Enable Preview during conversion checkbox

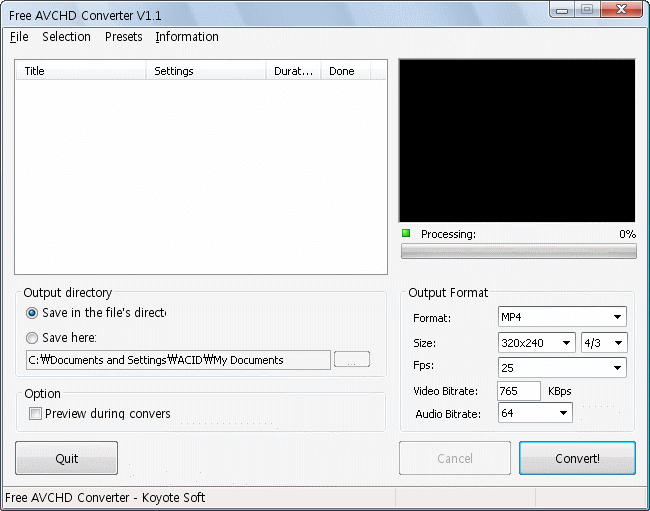coord(35,414)
